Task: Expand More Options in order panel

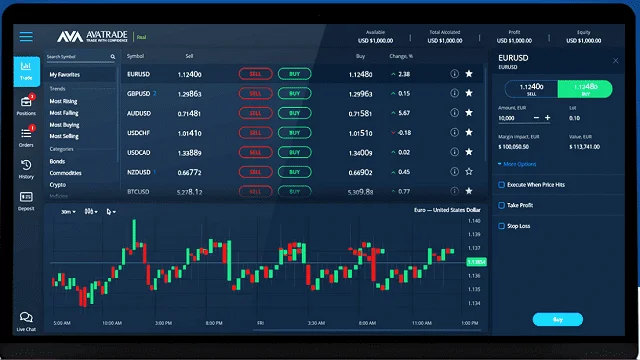Action: point(517,164)
